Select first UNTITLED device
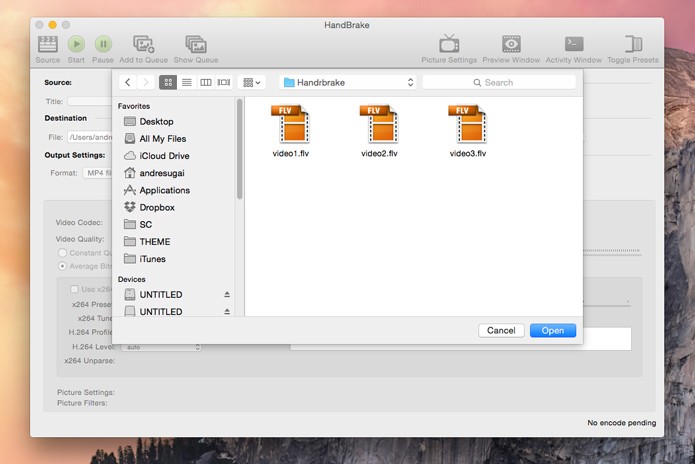 [x=160, y=295]
